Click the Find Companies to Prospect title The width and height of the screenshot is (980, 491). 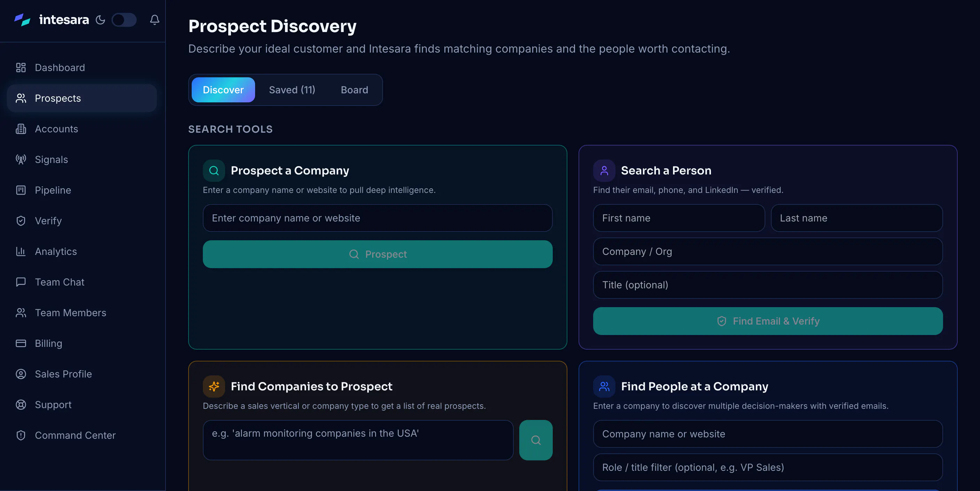(x=312, y=387)
